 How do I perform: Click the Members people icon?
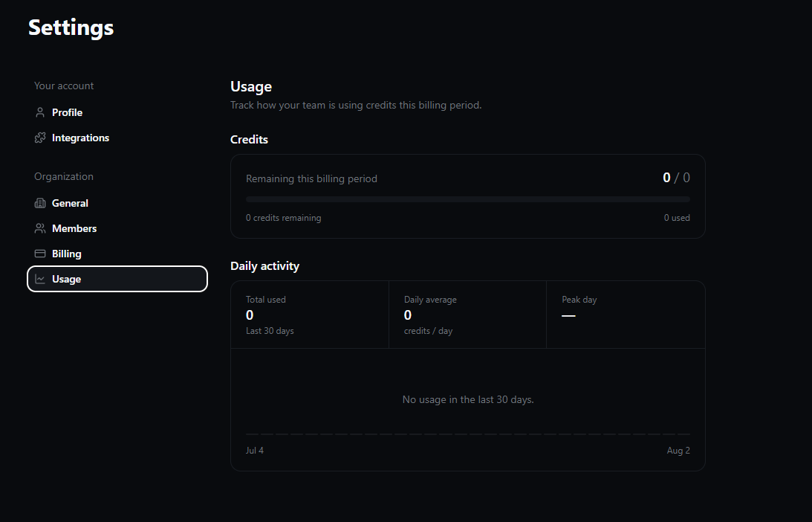coord(40,228)
